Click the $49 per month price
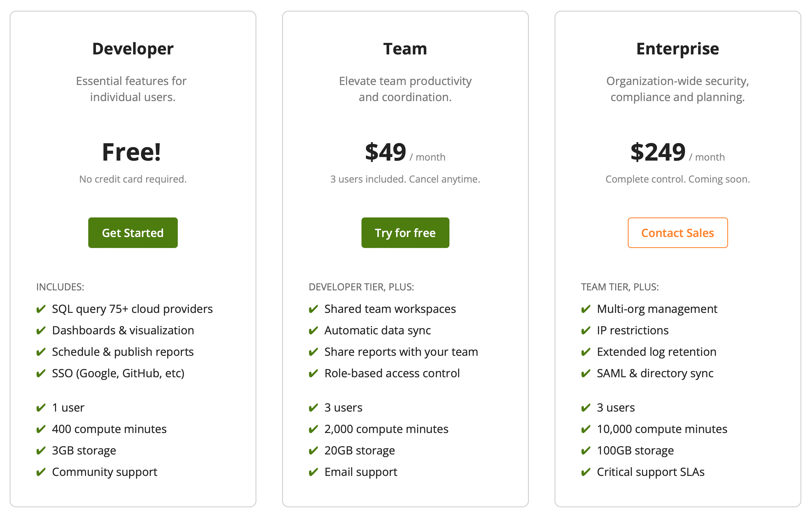This screenshot has height=518, width=812. 405,153
